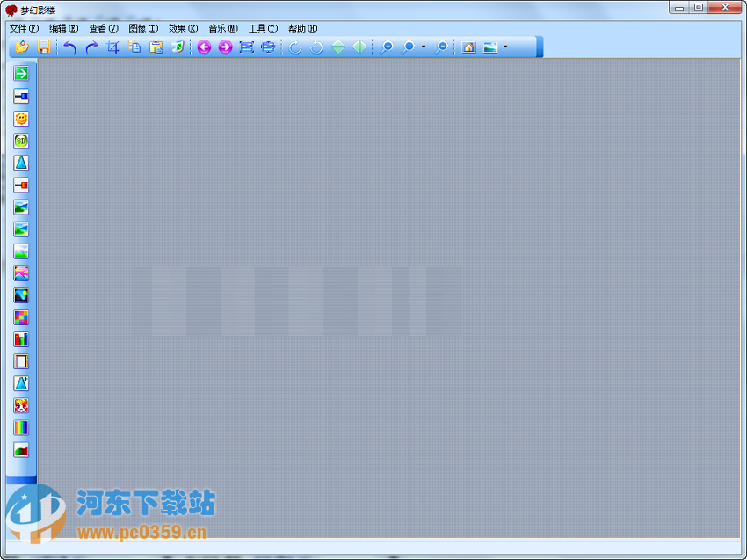747x560 pixels.
Task: Click the colored bar chart icon
Action: click(21, 339)
